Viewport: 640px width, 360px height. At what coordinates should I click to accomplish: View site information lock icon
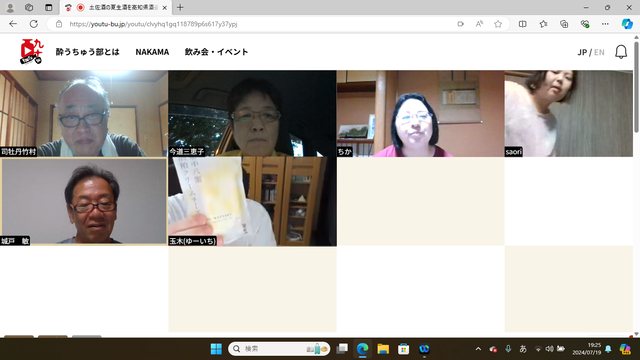click(x=59, y=24)
